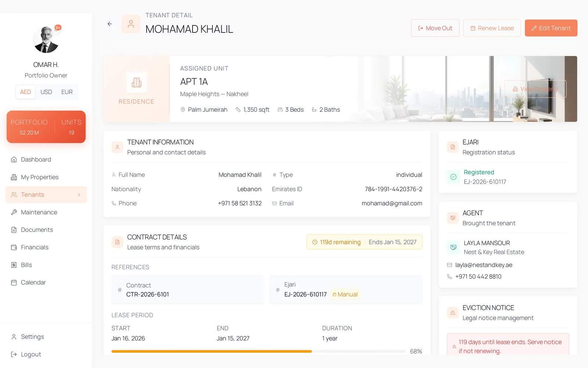Click the Contract Details document icon
This screenshot has height=368, width=588.
click(x=117, y=242)
